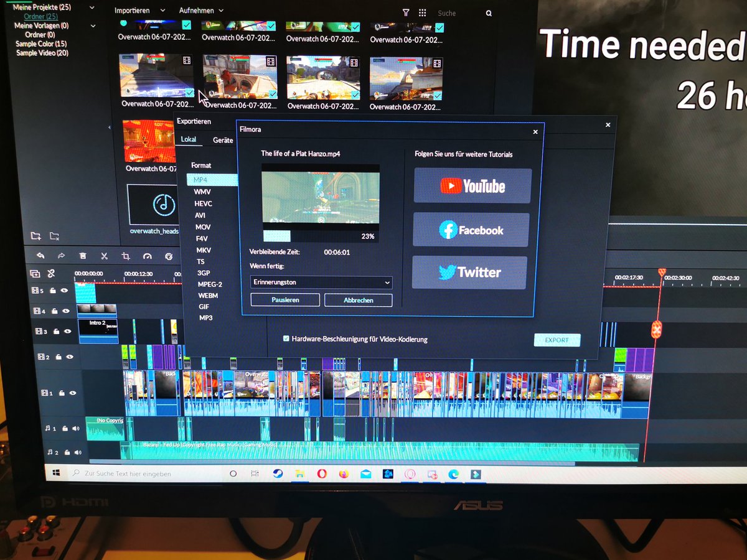
Task: Click the Undo arrow in the timeline toolbar
Action: coord(40,256)
